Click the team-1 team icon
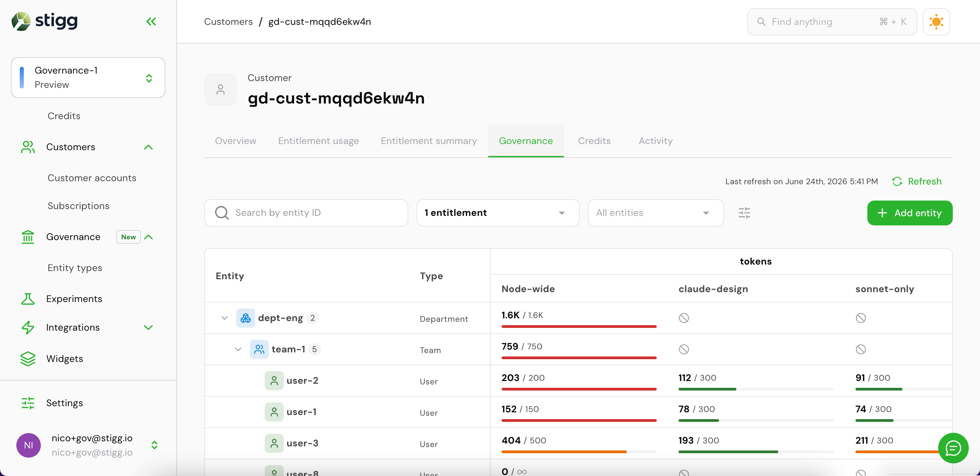Image resolution: width=980 pixels, height=476 pixels. (x=259, y=349)
